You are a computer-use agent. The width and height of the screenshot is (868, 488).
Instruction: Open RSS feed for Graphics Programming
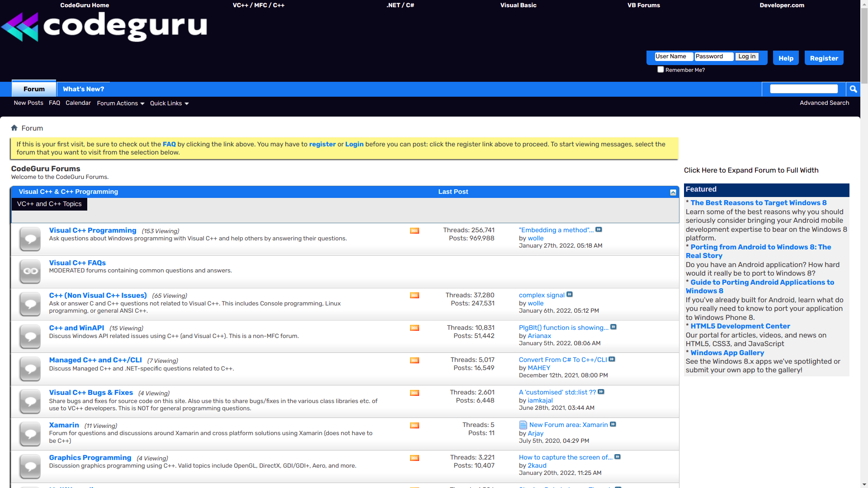(x=415, y=458)
